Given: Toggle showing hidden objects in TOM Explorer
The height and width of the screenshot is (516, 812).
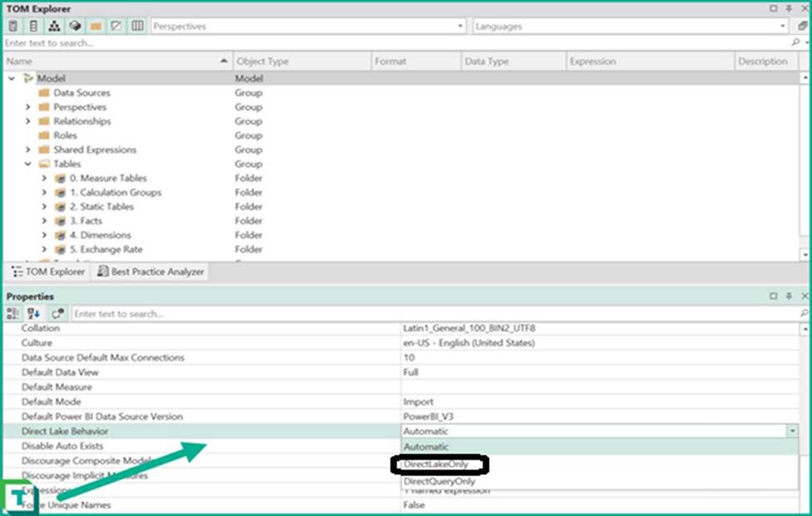Looking at the screenshot, I should pyautogui.click(x=117, y=26).
